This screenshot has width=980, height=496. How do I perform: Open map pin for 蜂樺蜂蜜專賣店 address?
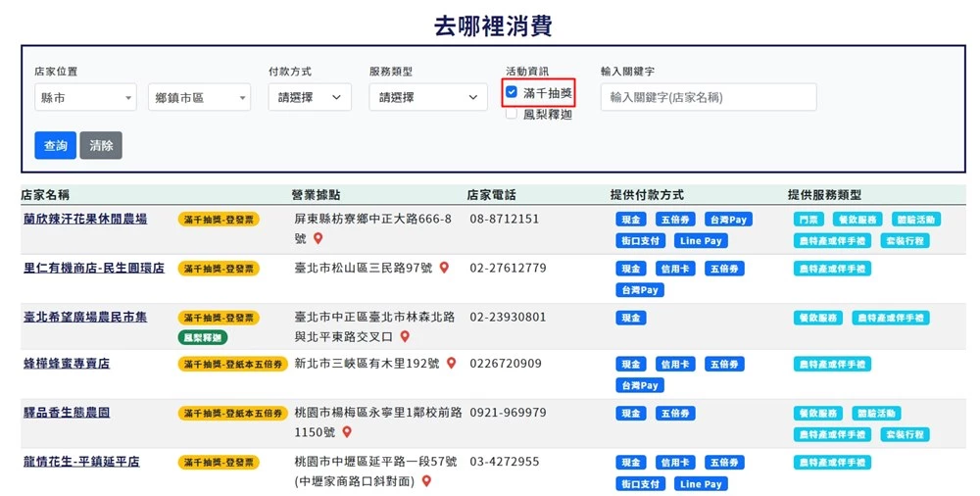[x=451, y=364]
